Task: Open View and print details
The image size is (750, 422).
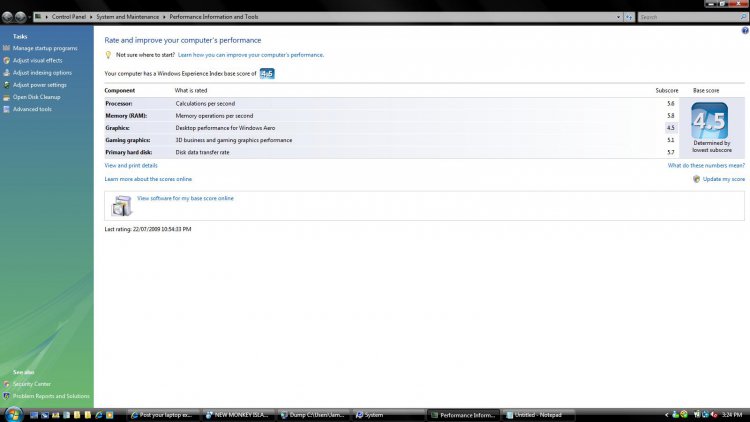Action: 131,166
